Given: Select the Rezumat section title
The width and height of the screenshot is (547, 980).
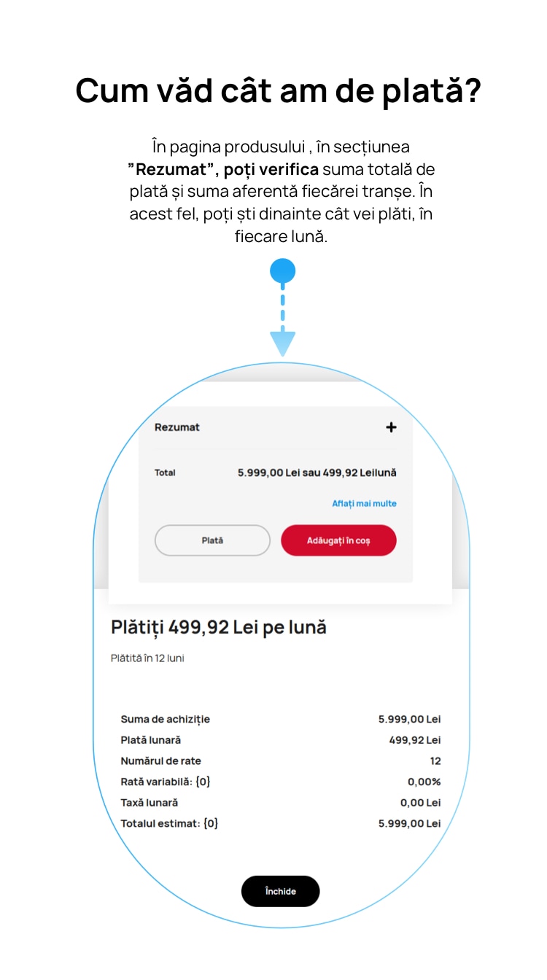Looking at the screenshot, I should click(177, 427).
